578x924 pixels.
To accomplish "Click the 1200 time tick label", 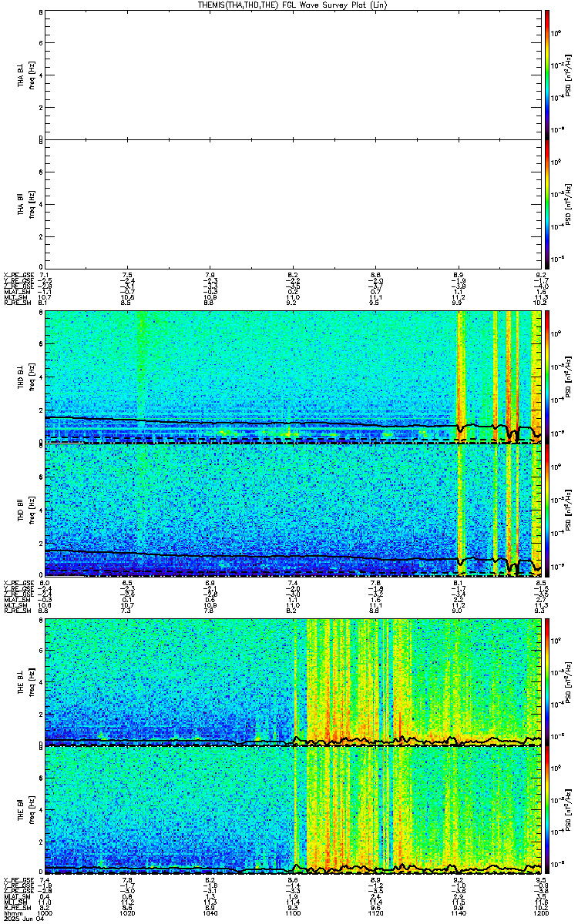I will coord(540,913).
